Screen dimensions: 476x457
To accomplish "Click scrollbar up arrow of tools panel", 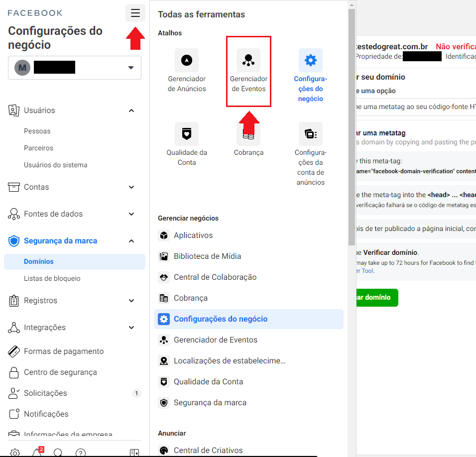I will (x=352, y=5).
